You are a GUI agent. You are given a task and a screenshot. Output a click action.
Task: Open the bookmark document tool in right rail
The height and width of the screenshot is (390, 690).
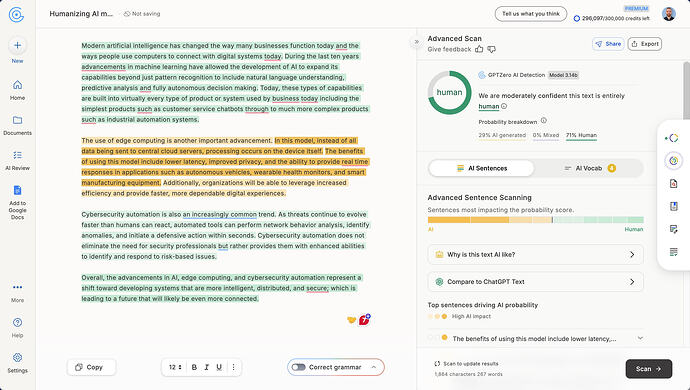(x=673, y=206)
